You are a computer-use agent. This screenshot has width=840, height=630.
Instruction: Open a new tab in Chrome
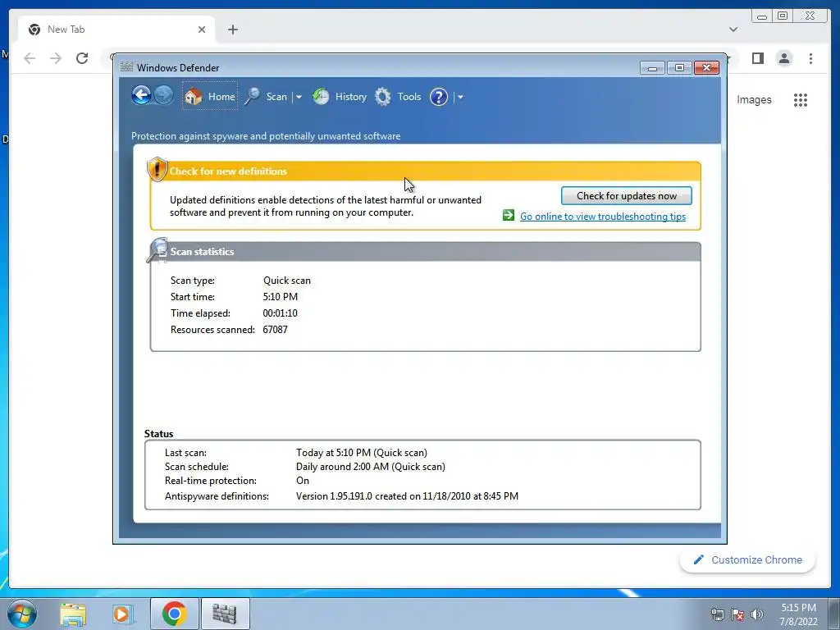pos(232,30)
